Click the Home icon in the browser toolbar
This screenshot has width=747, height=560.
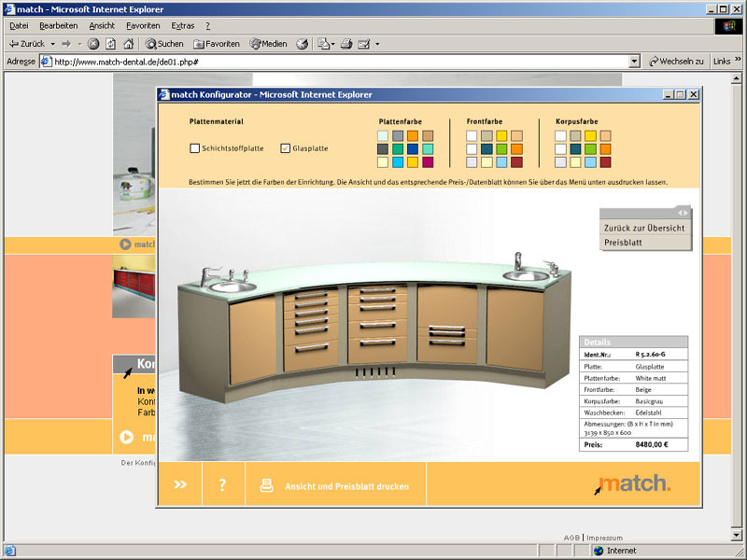[128, 44]
